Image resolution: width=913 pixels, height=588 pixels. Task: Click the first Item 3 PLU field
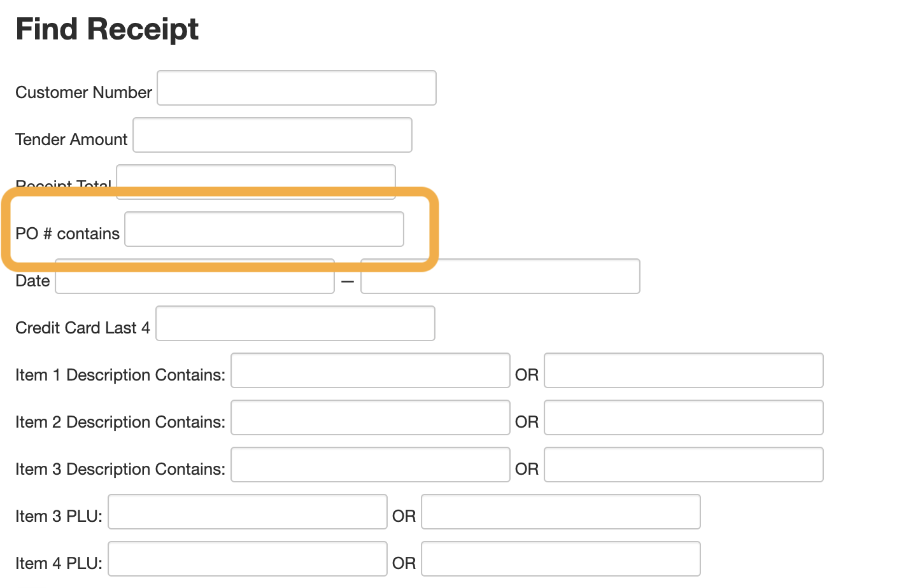(x=248, y=512)
